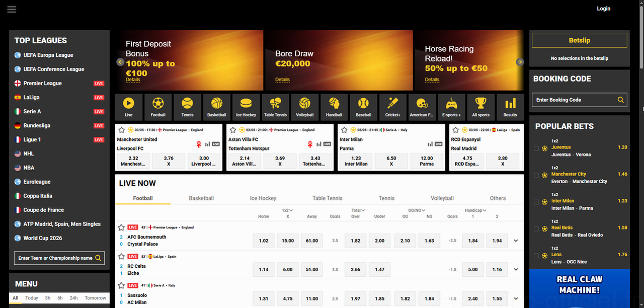Open the Total market dropdown
Viewport: 644px width, 308px height.
point(358,210)
